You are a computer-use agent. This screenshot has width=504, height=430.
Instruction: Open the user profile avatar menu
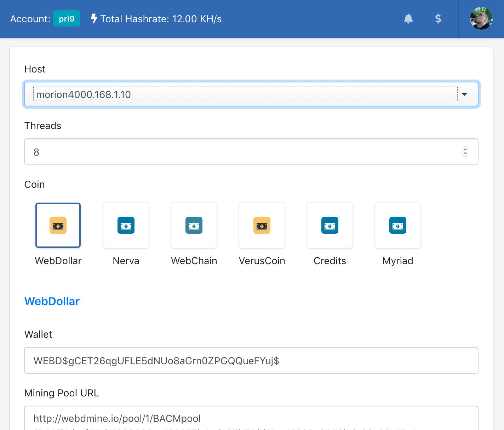481,18
